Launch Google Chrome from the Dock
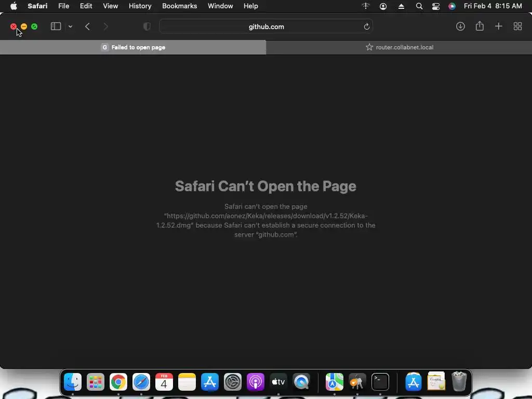 pyautogui.click(x=118, y=382)
